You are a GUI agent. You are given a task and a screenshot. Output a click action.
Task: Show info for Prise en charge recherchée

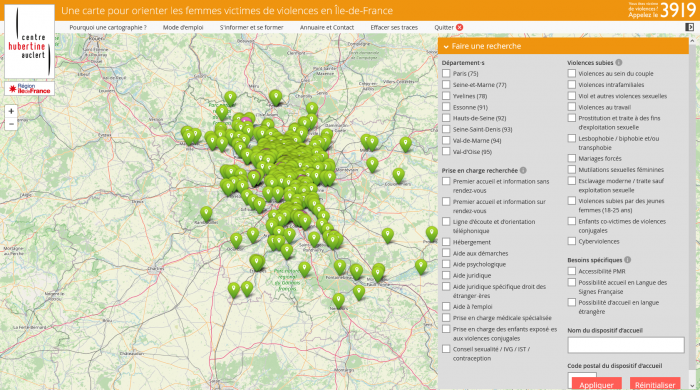pyautogui.click(x=523, y=170)
